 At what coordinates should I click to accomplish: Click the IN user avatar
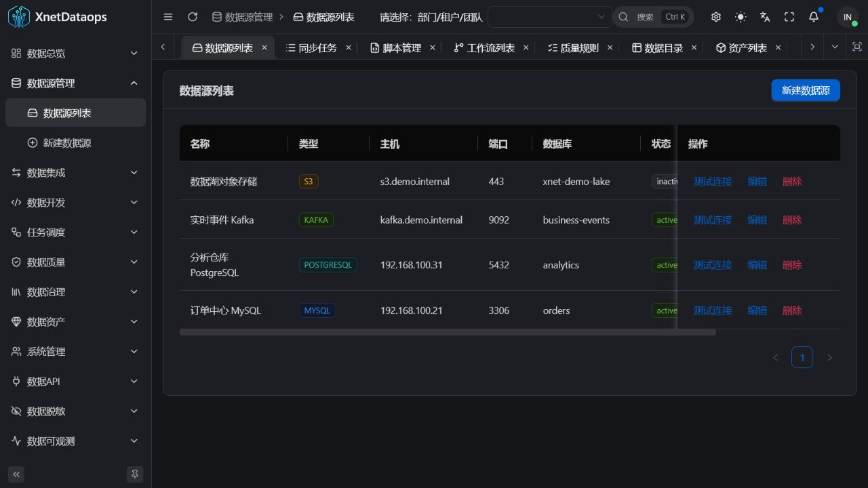pos(848,17)
